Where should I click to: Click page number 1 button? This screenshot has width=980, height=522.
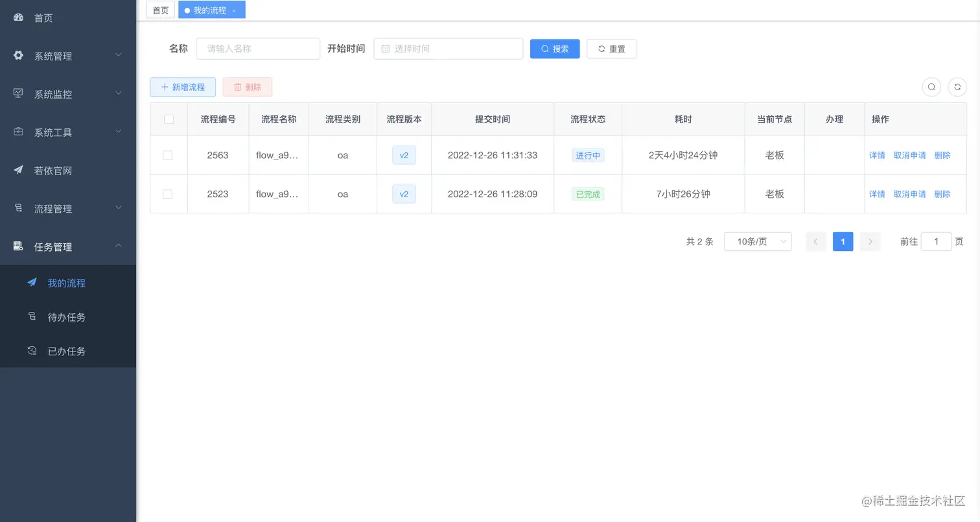point(843,241)
